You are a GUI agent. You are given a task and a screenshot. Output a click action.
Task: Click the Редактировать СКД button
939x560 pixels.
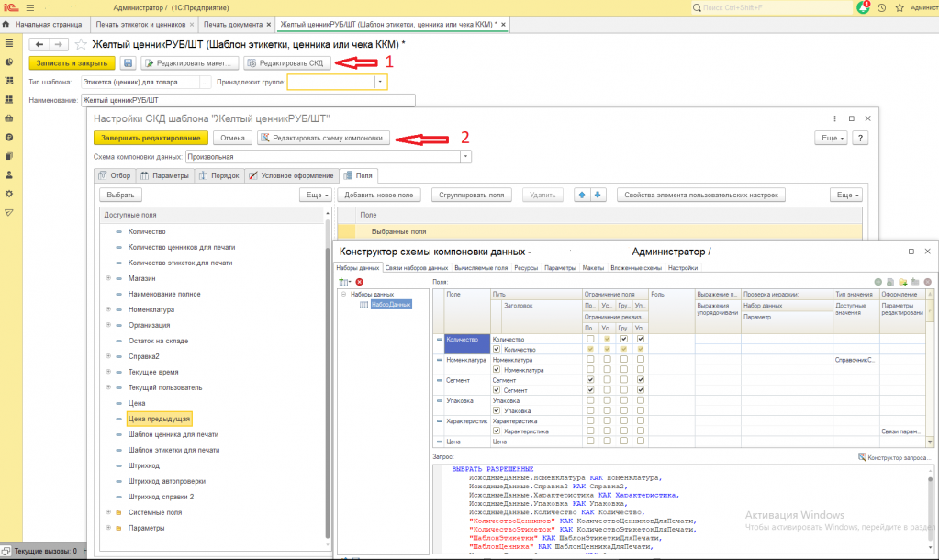pyautogui.click(x=285, y=63)
